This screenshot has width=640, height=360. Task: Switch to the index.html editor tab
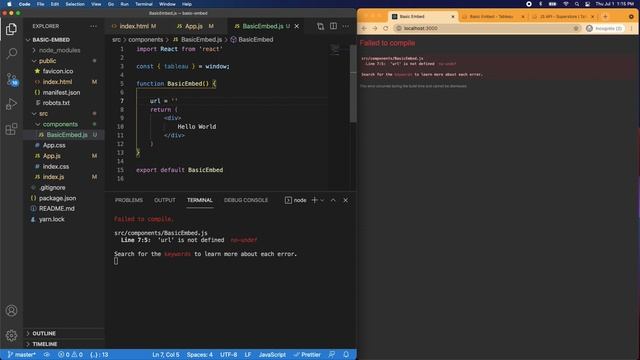[x=134, y=26]
